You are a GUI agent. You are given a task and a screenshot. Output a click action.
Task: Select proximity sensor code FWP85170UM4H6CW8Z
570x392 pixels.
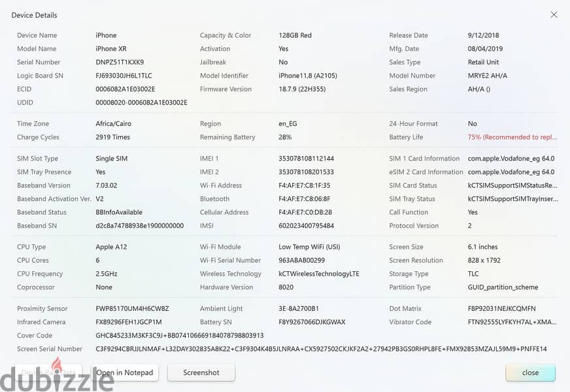[x=132, y=308]
